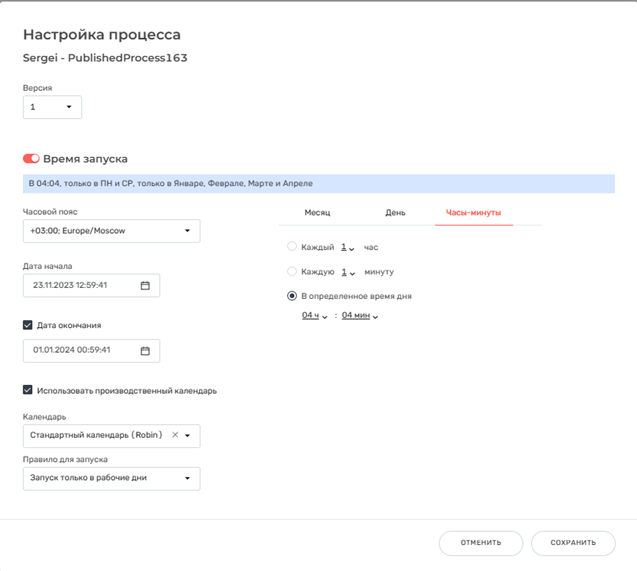Viewport: 637px width, 571px height.
Task: Click the Дата начала date field
Action: click(91, 286)
